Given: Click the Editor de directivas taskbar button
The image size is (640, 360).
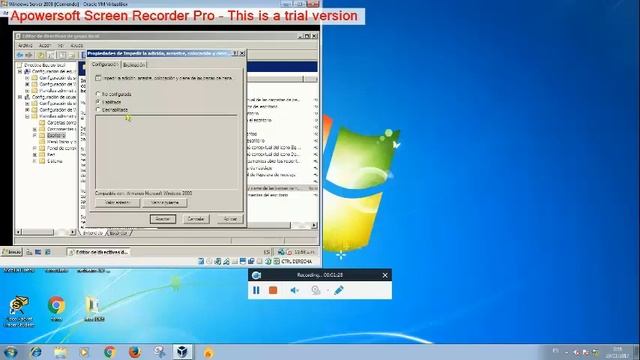Looking at the screenshot, I should (98, 252).
